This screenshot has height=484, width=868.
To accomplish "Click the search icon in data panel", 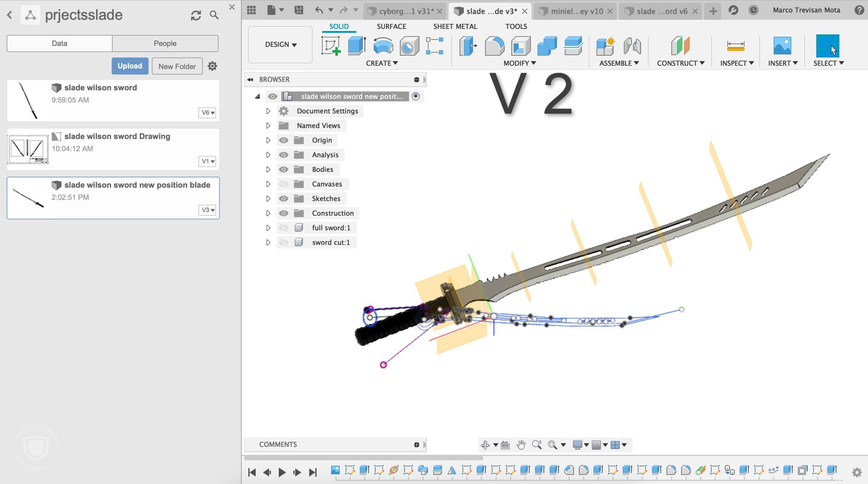I will tap(214, 15).
